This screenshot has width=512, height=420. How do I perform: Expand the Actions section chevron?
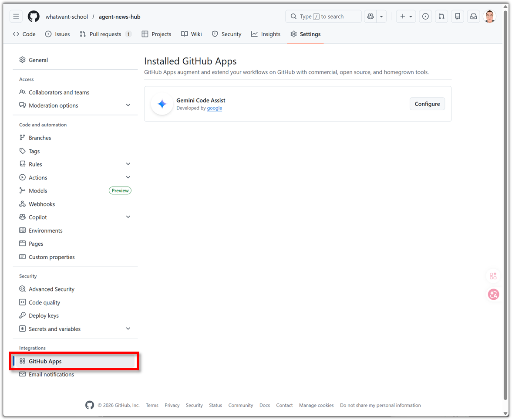[x=128, y=177]
